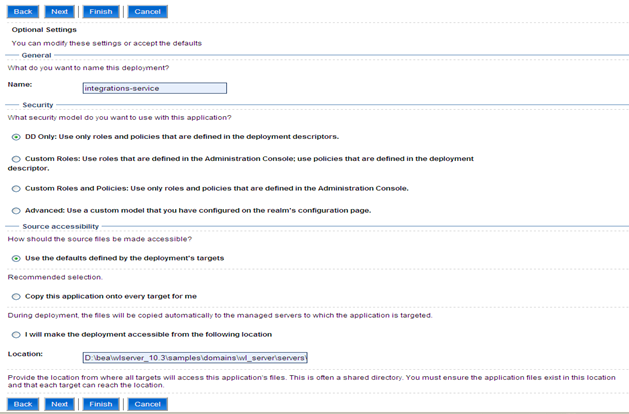
Task: Click the bottom Cancel button
Action: tap(147, 404)
